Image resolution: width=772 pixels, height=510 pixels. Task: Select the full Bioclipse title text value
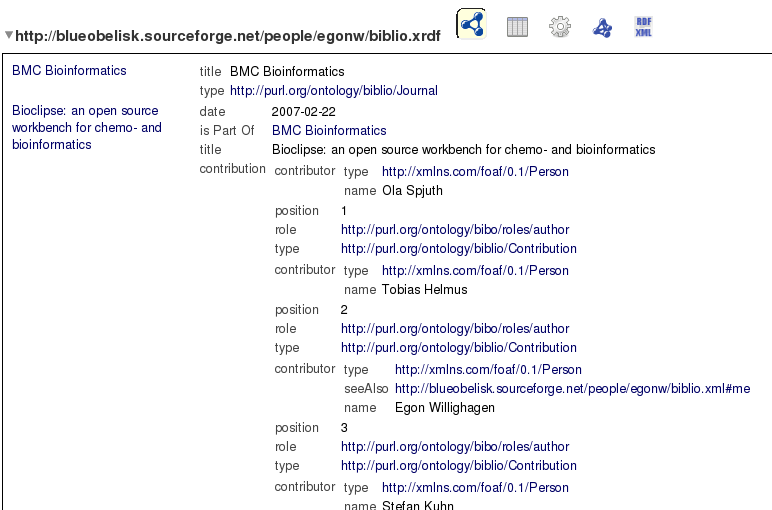(x=463, y=150)
